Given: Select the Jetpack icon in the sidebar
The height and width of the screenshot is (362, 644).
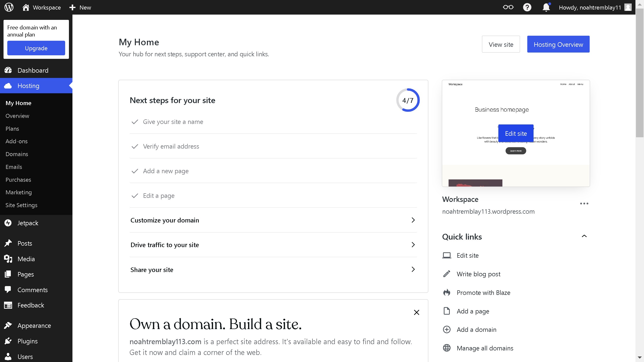Looking at the screenshot, I should 8,223.
